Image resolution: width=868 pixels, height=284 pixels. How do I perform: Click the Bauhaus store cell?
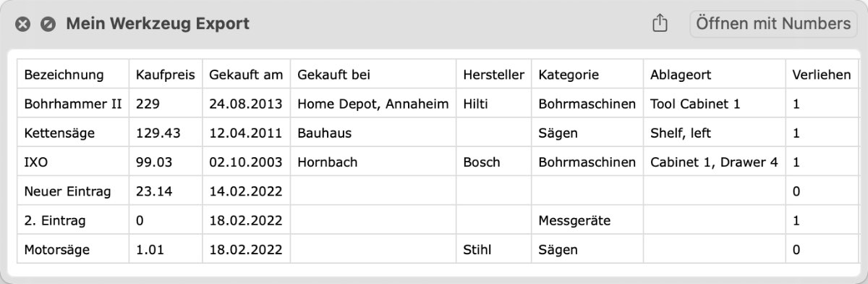pos(373,133)
